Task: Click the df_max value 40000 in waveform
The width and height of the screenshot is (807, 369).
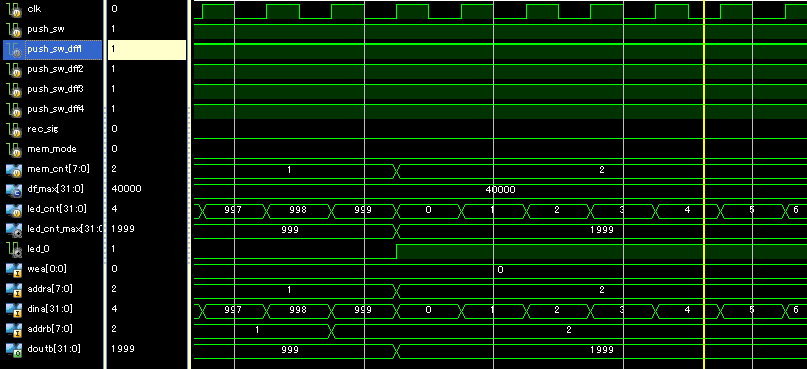Action: pos(500,190)
